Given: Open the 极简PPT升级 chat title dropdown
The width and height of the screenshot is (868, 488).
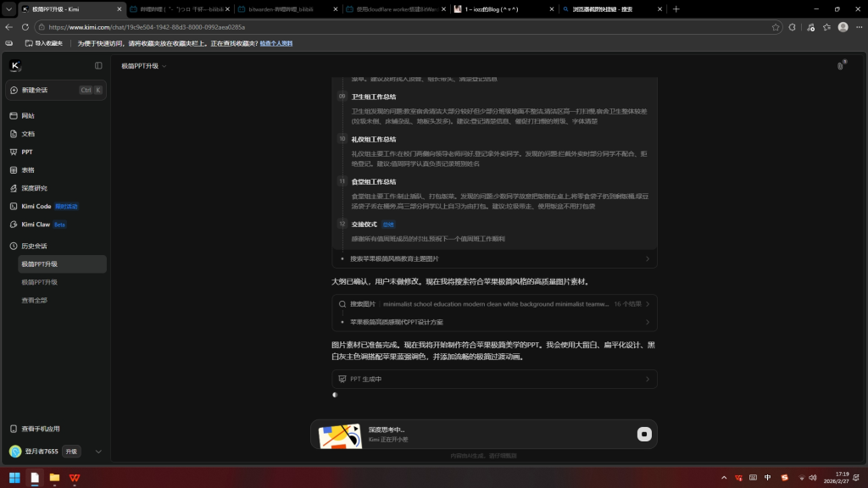Looking at the screenshot, I should 143,65.
